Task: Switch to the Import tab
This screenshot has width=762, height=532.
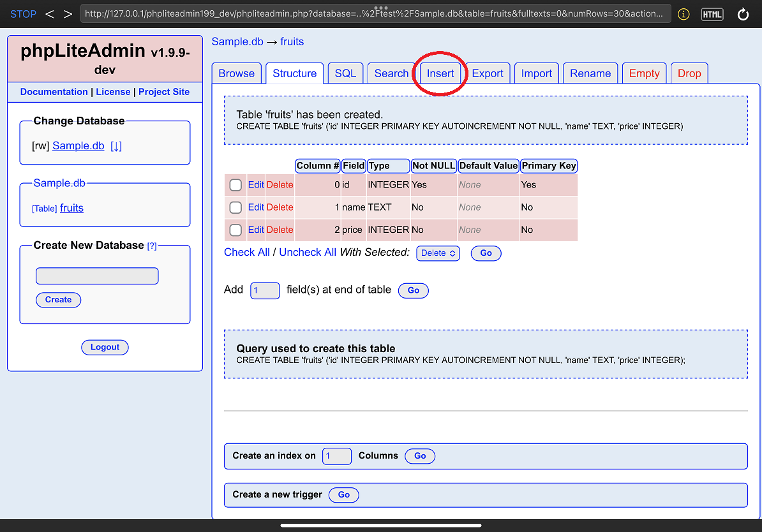Action: tap(537, 73)
